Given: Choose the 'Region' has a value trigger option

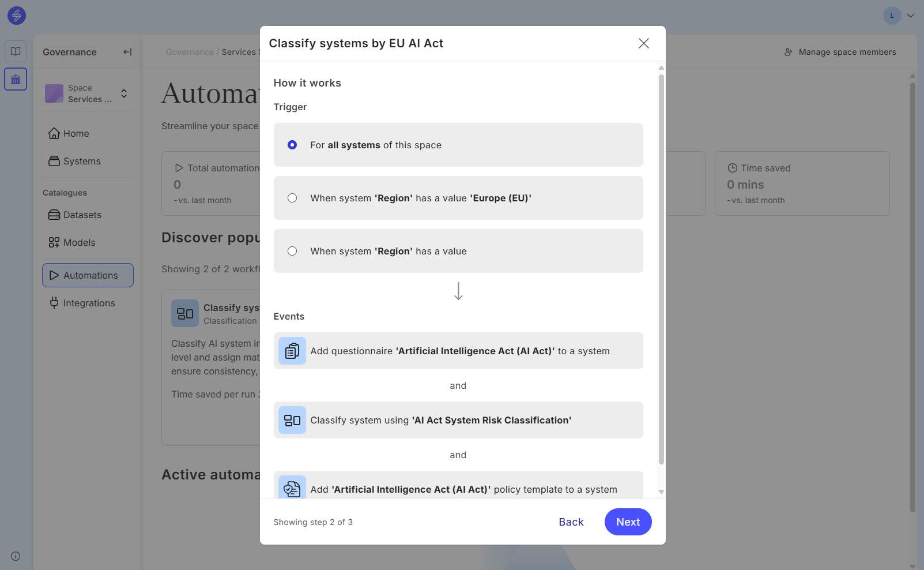Looking at the screenshot, I should coord(292,251).
